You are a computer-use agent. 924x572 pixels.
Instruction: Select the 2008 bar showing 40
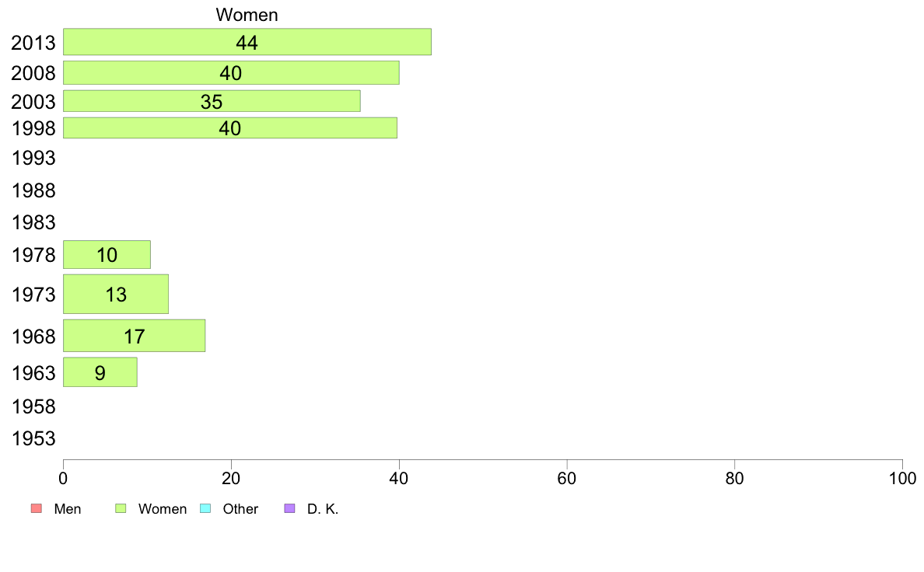click(231, 72)
